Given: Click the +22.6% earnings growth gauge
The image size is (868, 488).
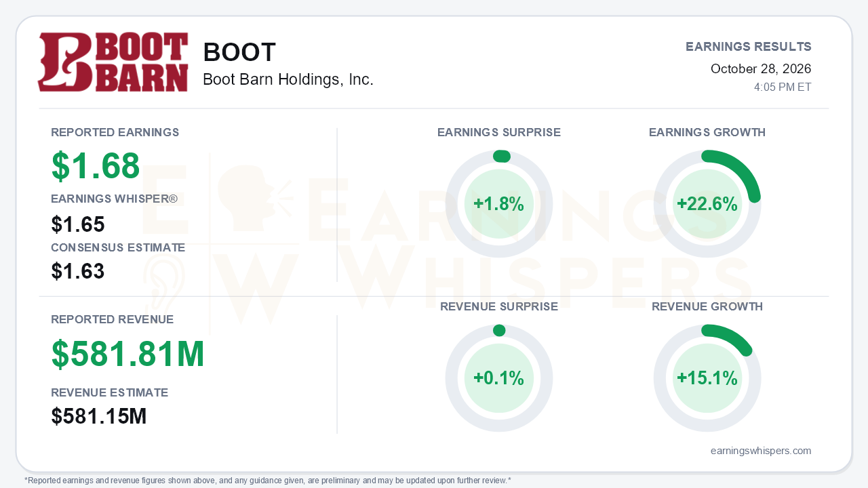Looking at the screenshot, I should [x=707, y=204].
